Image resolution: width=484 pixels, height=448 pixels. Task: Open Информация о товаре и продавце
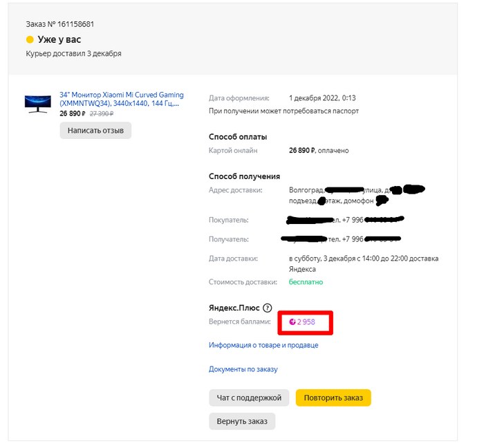pyautogui.click(x=263, y=345)
